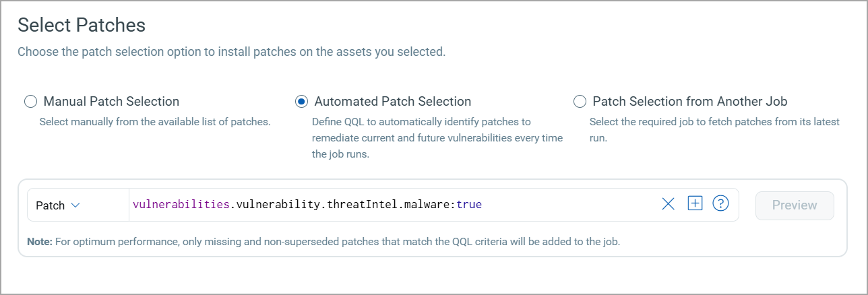Image resolution: width=868 pixels, height=295 pixels.
Task: Clear the QQL query with the X icon
Action: pos(668,204)
